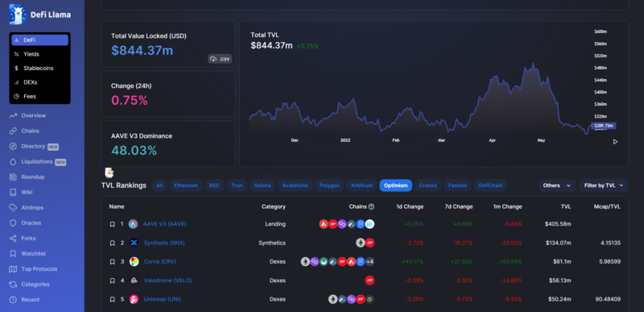The image size is (644, 312).
Task: Open the Filter by TVL dropdown
Action: [x=604, y=185]
